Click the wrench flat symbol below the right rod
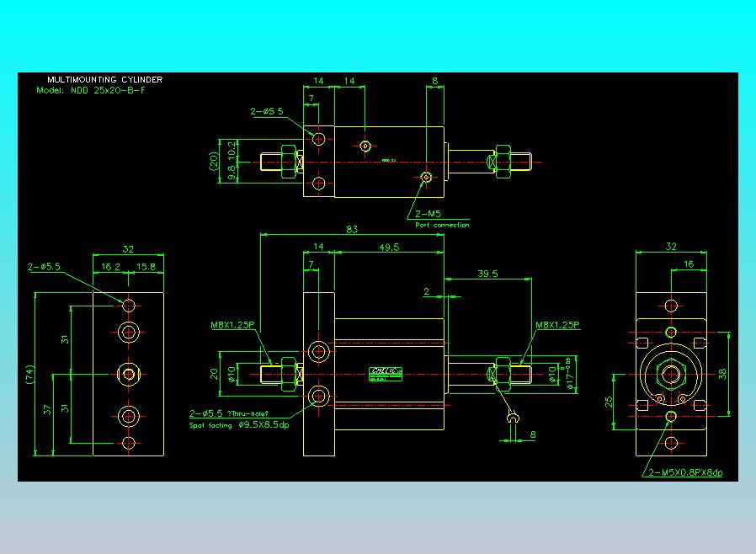The width and height of the screenshot is (756, 554). (x=514, y=417)
